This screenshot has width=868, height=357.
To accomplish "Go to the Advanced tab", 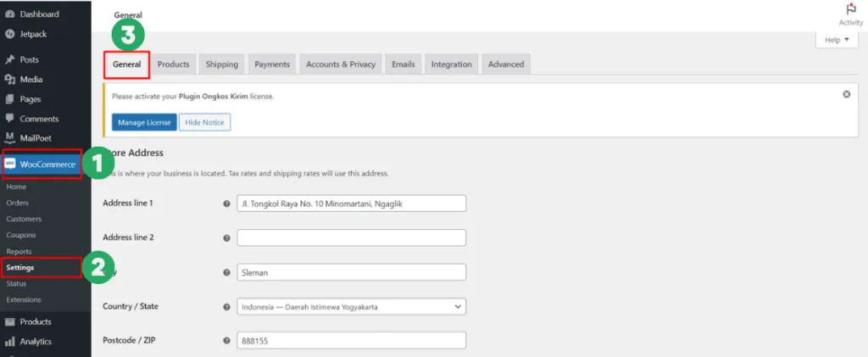I will click(x=506, y=64).
